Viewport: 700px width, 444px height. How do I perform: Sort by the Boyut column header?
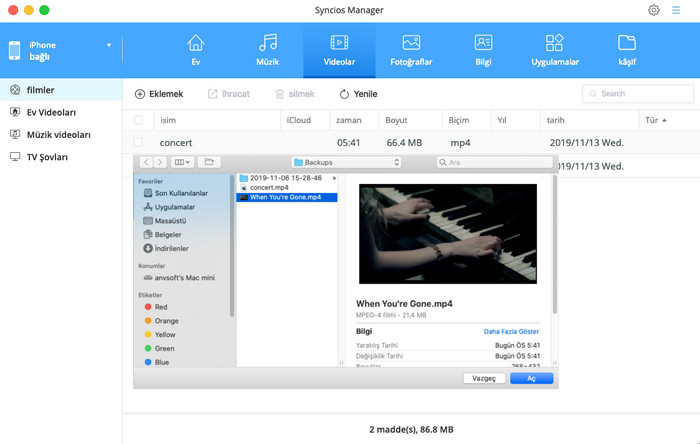pyautogui.click(x=396, y=120)
